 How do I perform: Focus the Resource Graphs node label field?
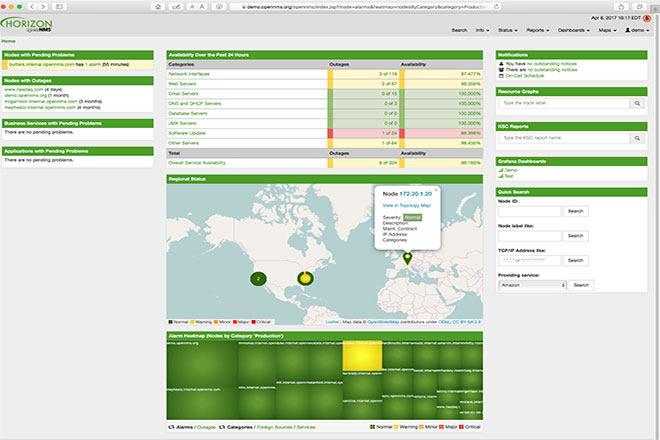pyautogui.click(x=564, y=103)
